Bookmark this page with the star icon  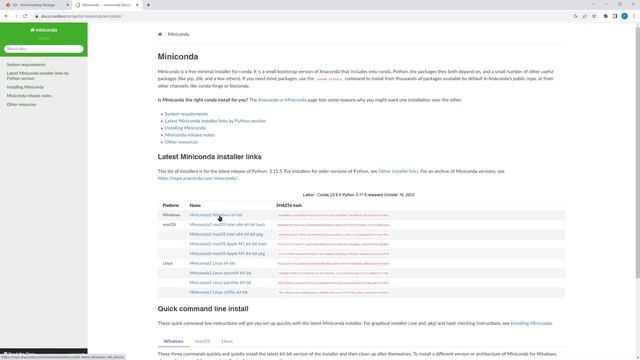[x=594, y=16]
